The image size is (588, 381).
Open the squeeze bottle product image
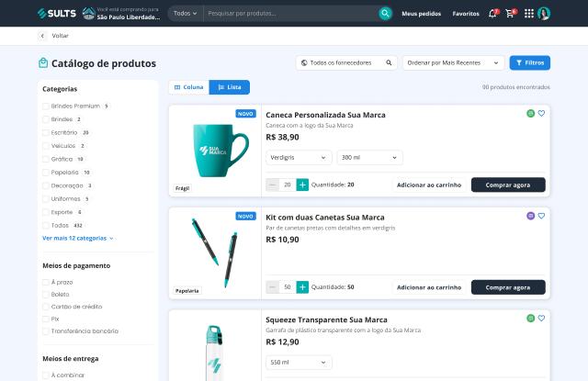pyautogui.click(x=214, y=353)
